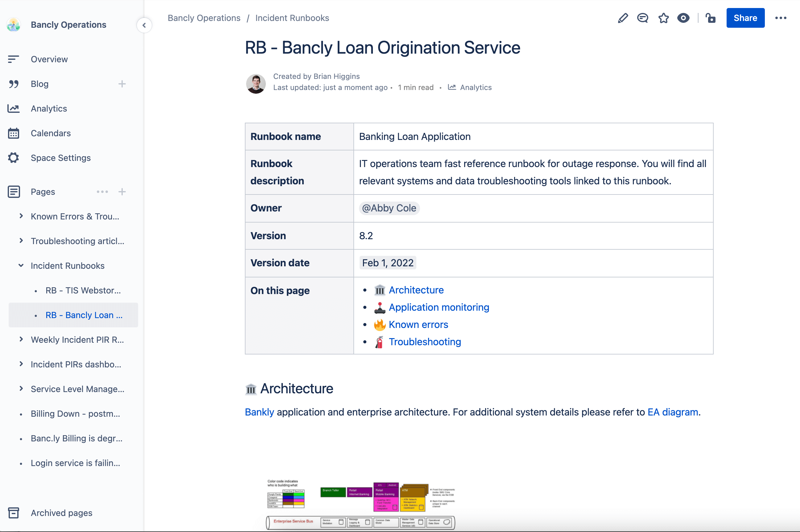Click the Architecture anchor link
Viewport: 800px width, 532px height.
pos(416,290)
